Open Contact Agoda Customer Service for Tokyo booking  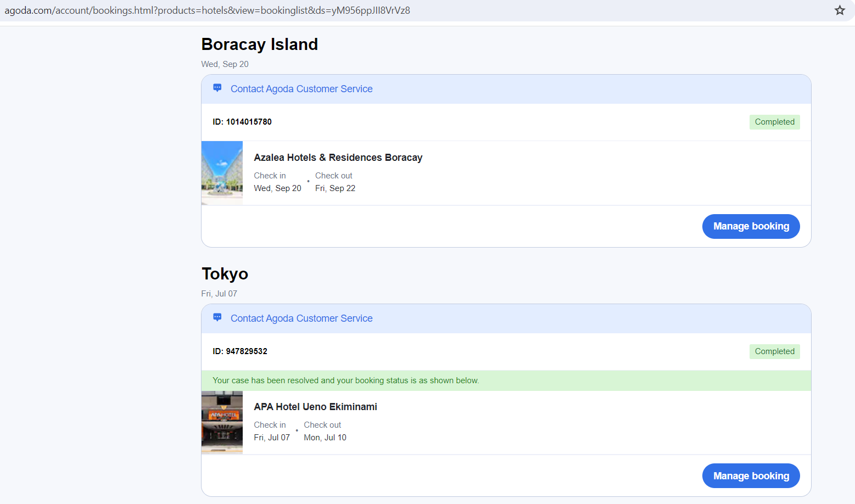coord(301,318)
